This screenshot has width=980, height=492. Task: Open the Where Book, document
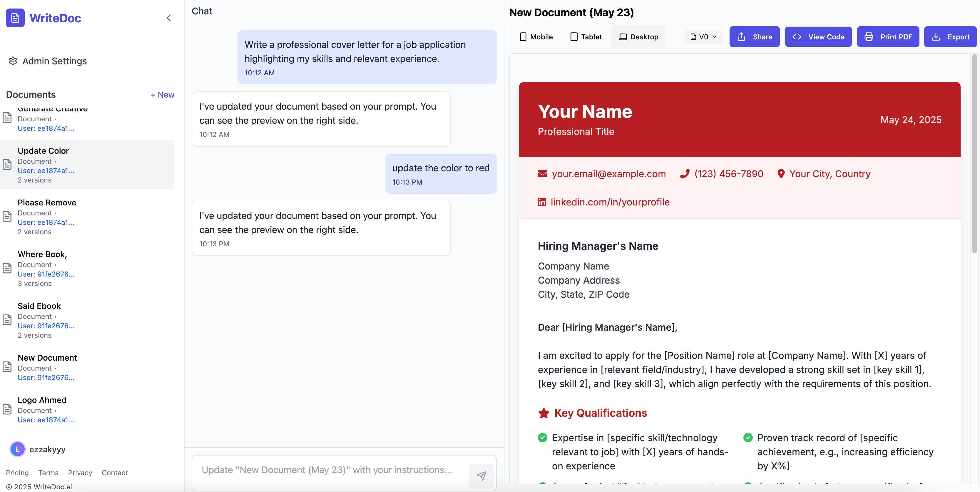tap(88, 268)
